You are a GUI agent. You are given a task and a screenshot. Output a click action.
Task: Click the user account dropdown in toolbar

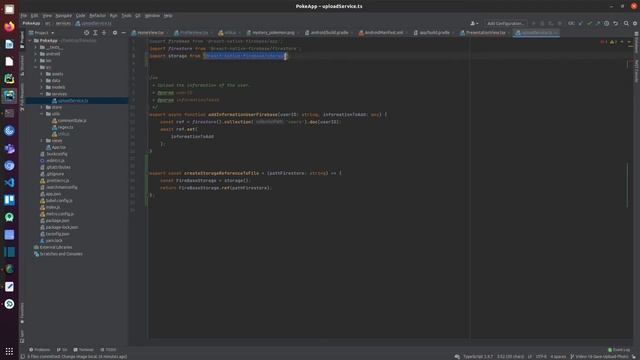(473, 24)
